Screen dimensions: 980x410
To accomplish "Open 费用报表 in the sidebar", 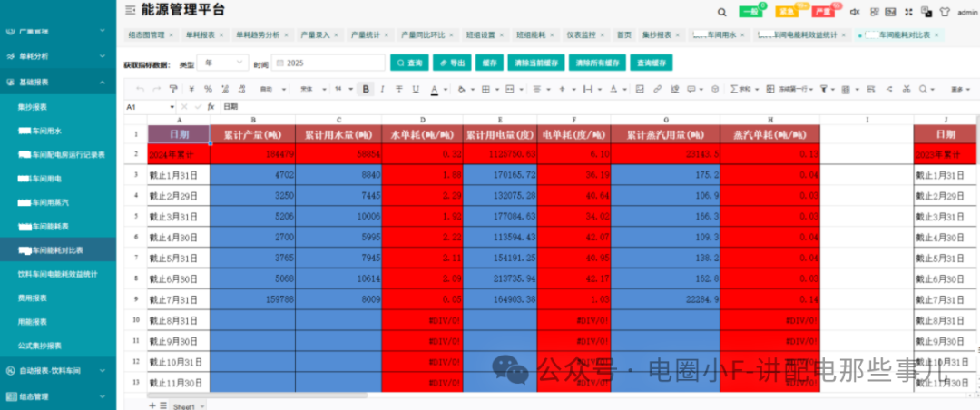I will pyautogui.click(x=34, y=298).
